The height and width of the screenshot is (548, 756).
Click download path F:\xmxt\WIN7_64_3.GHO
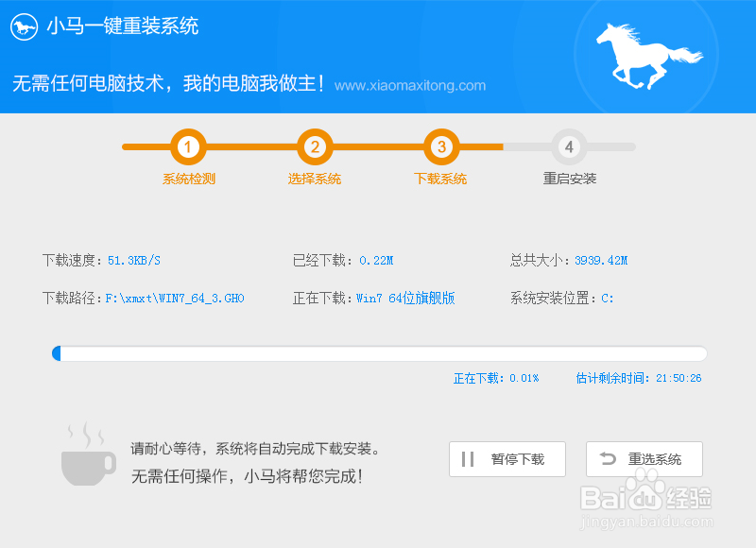(175, 299)
